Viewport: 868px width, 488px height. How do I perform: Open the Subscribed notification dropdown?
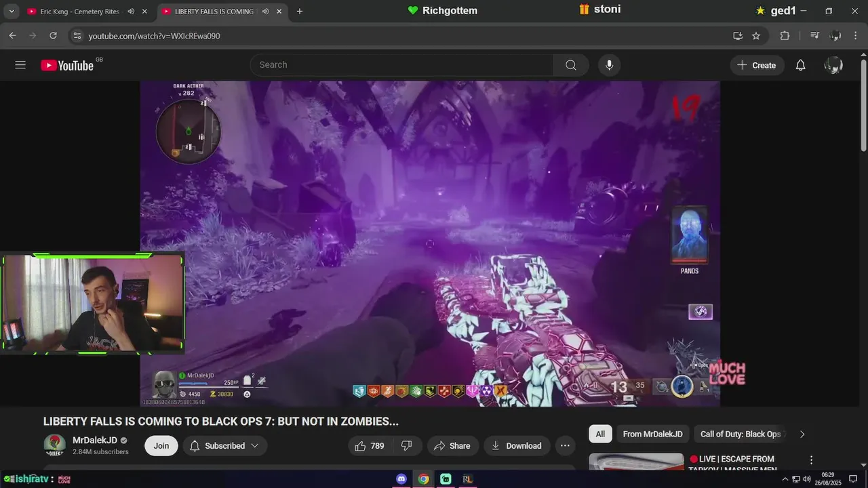tap(224, 445)
